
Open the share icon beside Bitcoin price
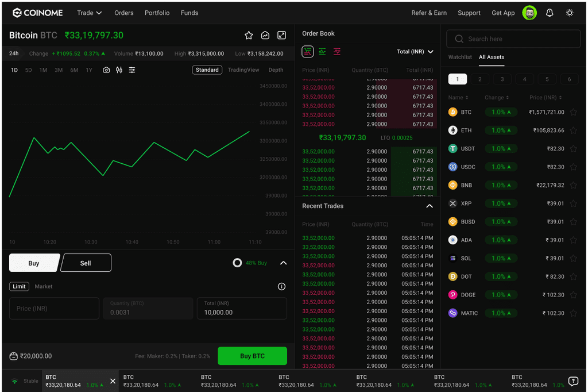pyautogui.click(x=265, y=35)
